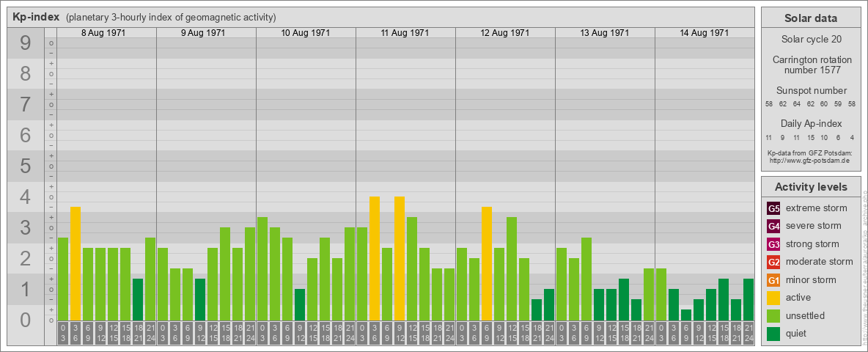Click the y-axis number 9
Image resolution: width=868 pixels, height=352 pixels.
click(x=26, y=43)
